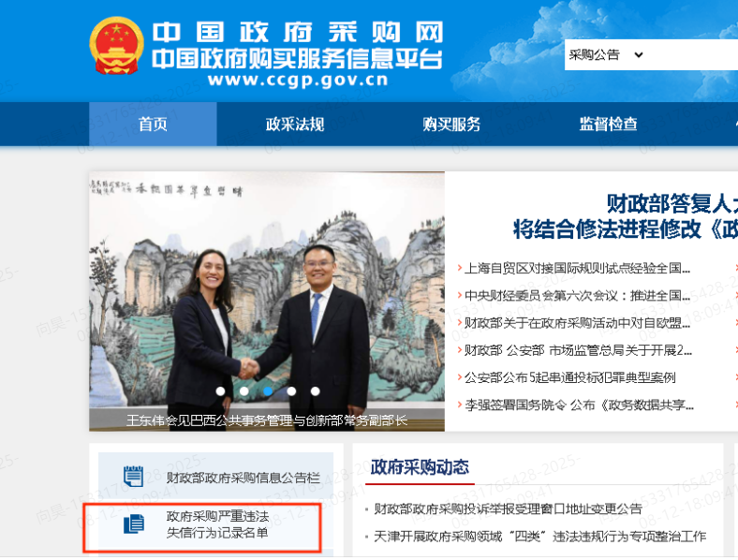Click the document icon beside 政府采购严重违法失信行为记录名单
The width and height of the screenshot is (738, 560).
coord(134,524)
